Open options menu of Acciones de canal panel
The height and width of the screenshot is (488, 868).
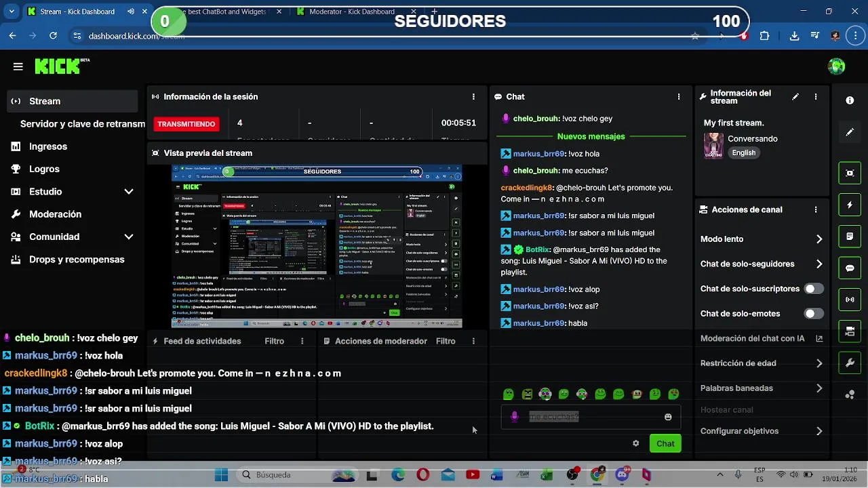click(x=816, y=210)
